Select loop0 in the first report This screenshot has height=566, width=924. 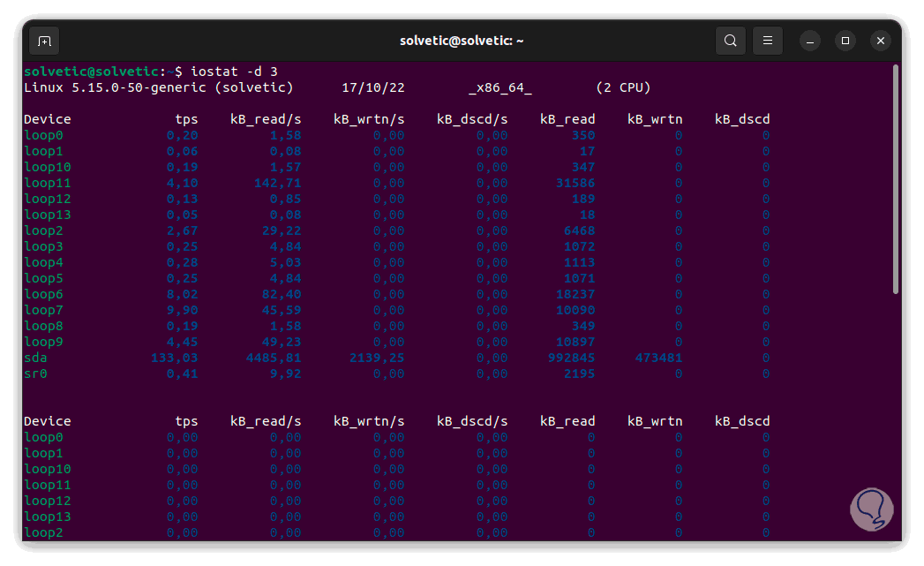coord(43,136)
